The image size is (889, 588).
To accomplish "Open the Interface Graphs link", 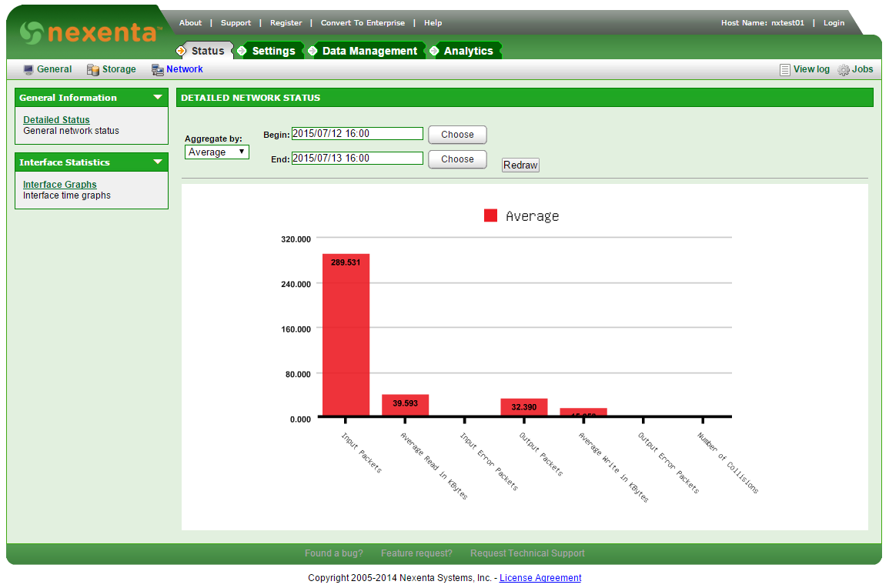I will click(x=60, y=185).
